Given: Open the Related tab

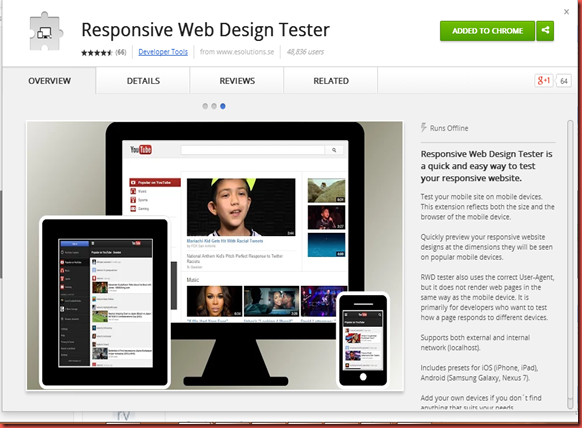Looking at the screenshot, I should point(331,81).
